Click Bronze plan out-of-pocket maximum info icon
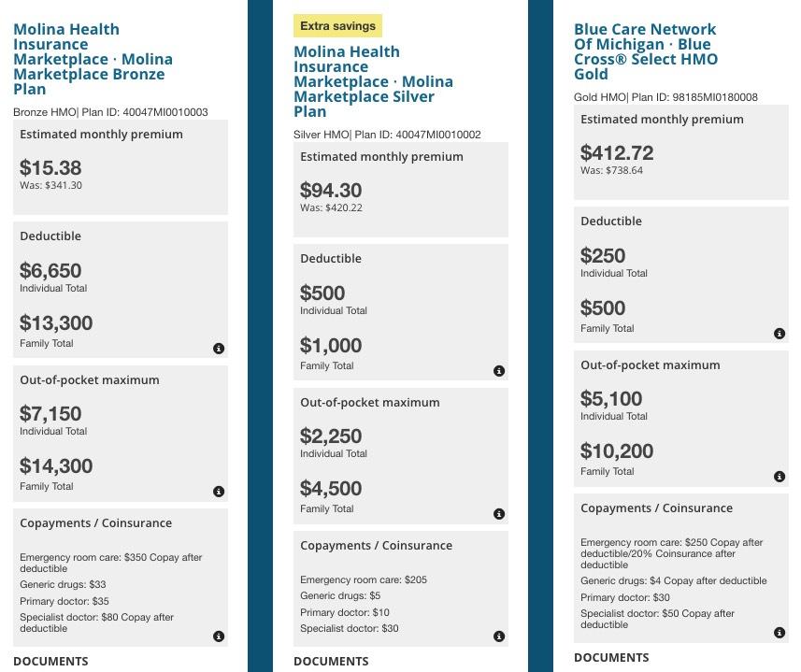Image resolution: width=801 pixels, height=672 pixels. (219, 492)
